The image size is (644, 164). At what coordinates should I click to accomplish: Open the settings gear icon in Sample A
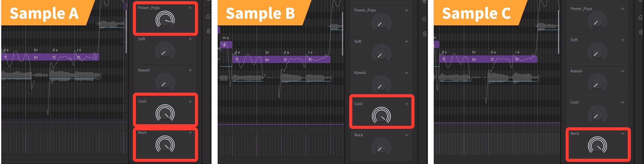208,31
